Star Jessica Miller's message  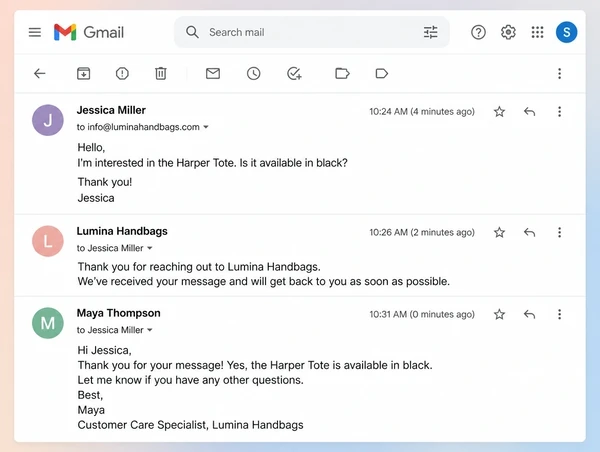tap(499, 111)
